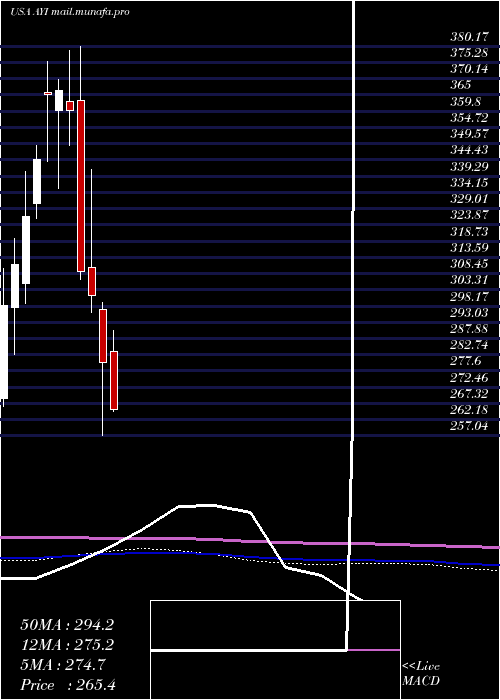
Task: Click the 12MA : 275.2 readout
Action: click(x=67, y=645)
